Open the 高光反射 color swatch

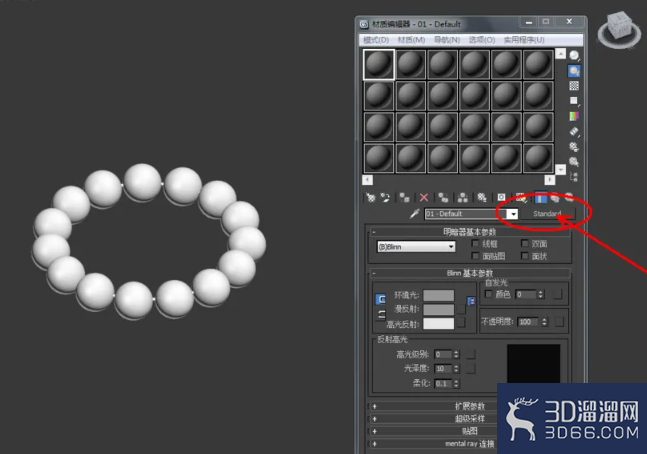[x=439, y=324]
